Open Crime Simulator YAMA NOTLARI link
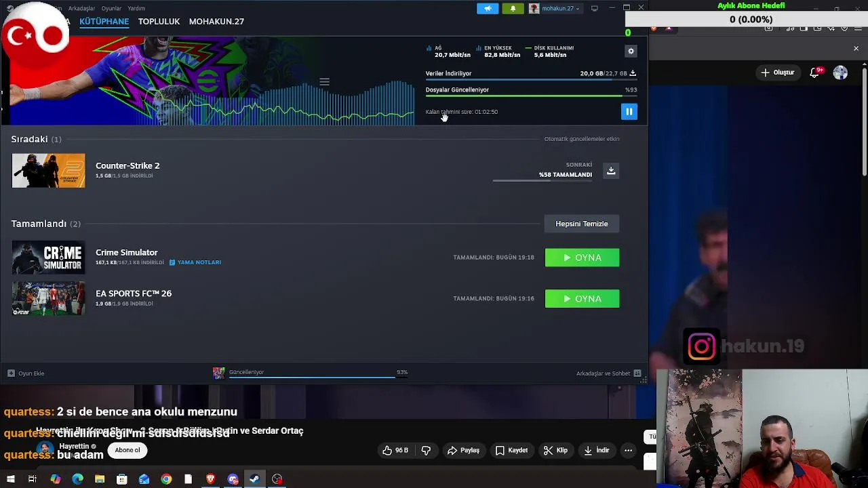The image size is (868, 488). 195,262
